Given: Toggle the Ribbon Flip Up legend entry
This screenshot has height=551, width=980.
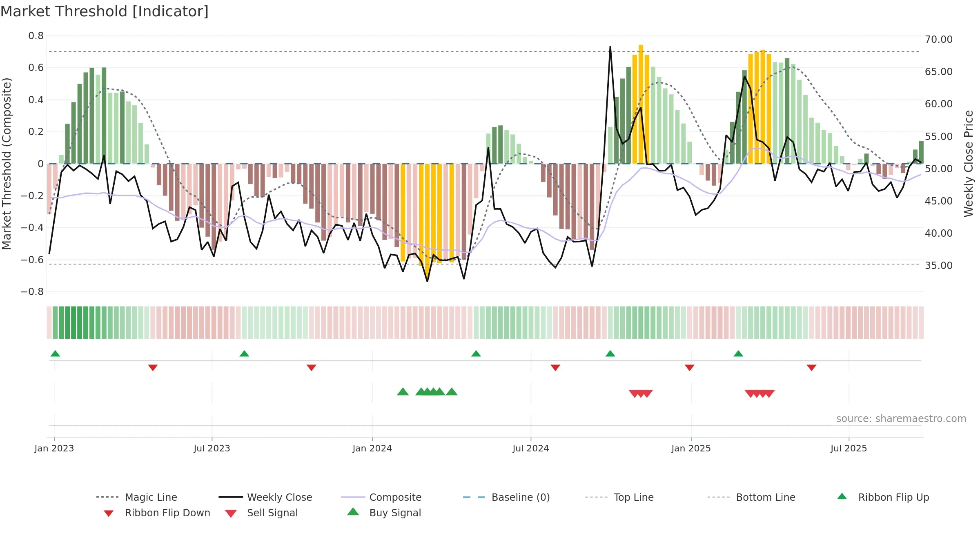Looking at the screenshot, I should point(883,497).
